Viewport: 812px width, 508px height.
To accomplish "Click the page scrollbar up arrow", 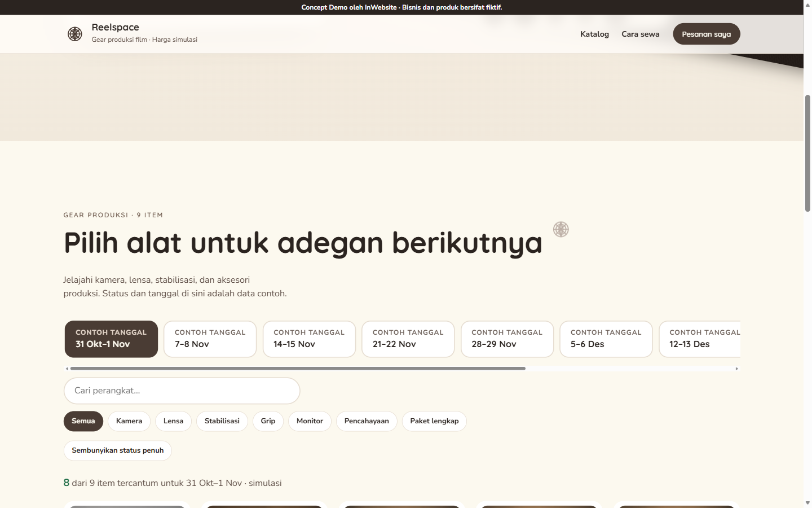I will 807,4.
